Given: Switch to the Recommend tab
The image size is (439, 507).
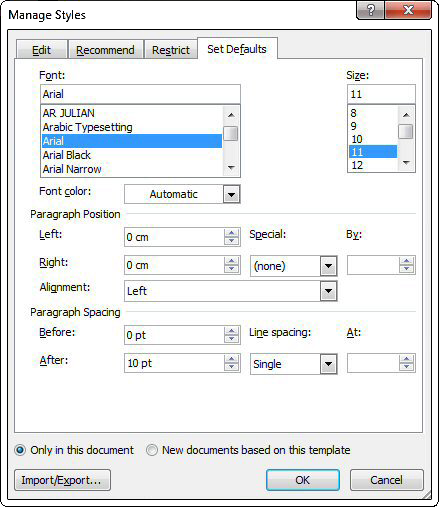Looking at the screenshot, I should tap(106, 50).
